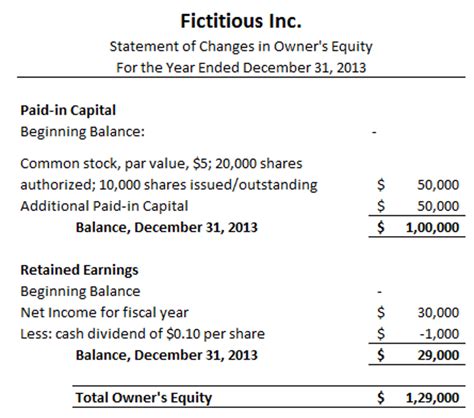
Task: Click the Common stock par value description line
Action: pos(161,164)
